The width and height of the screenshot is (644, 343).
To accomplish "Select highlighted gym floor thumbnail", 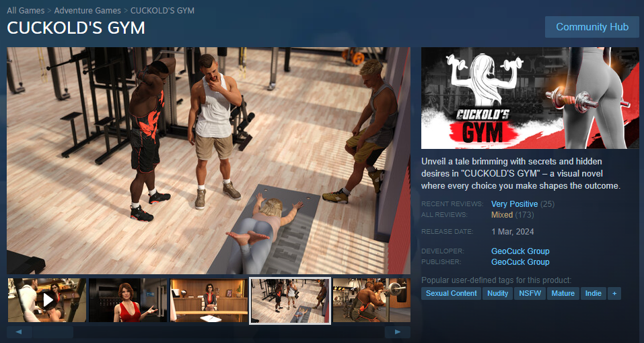I will (x=290, y=301).
